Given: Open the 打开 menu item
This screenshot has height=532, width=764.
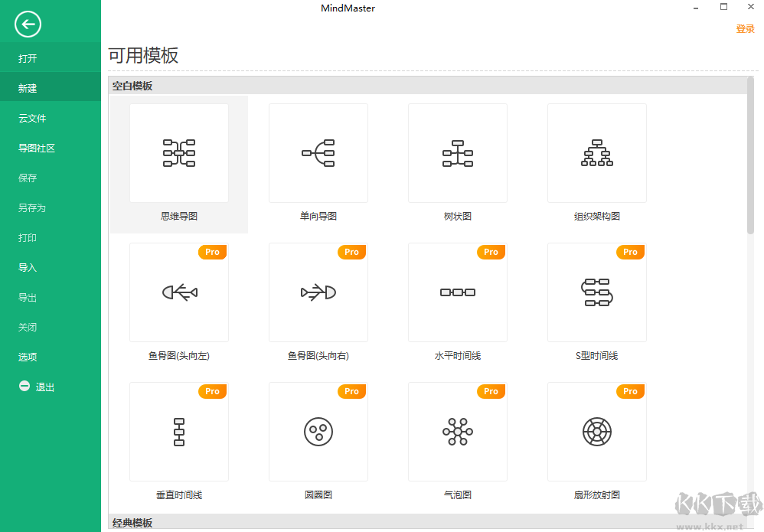Looking at the screenshot, I should tap(27, 57).
